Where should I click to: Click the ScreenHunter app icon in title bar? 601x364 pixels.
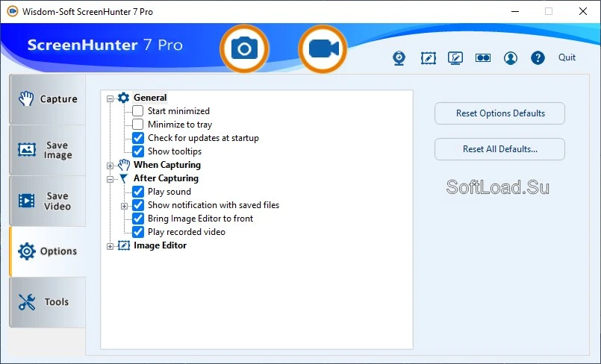click(12, 11)
